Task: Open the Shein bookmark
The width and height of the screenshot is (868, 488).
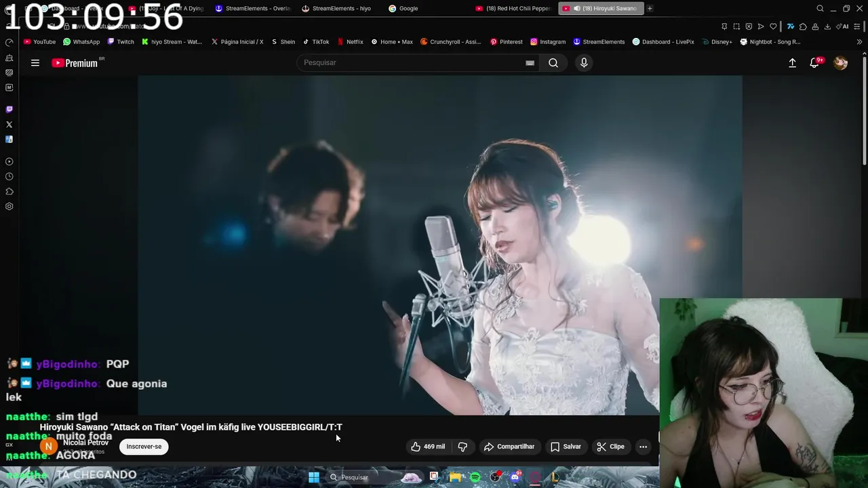Action: click(283, 41)
